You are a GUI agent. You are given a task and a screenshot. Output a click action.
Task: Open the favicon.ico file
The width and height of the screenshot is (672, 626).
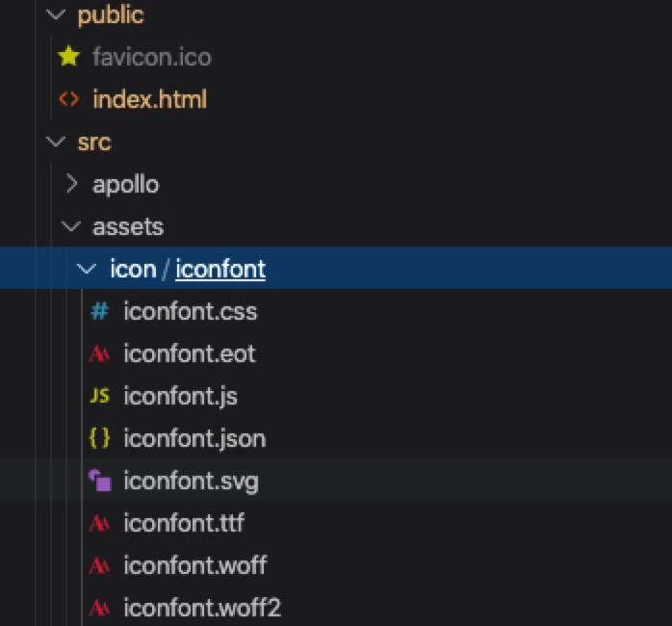tap(151, 57)
